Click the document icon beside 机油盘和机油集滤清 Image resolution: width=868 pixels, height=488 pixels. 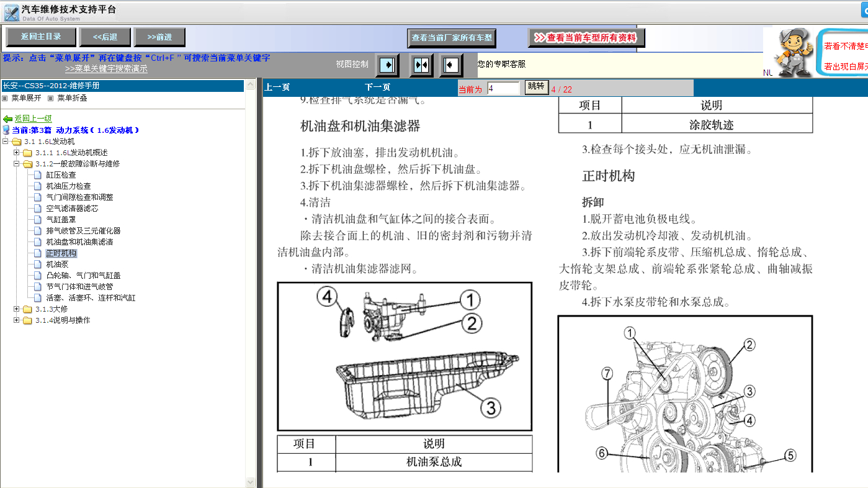(x=38, y=242)
